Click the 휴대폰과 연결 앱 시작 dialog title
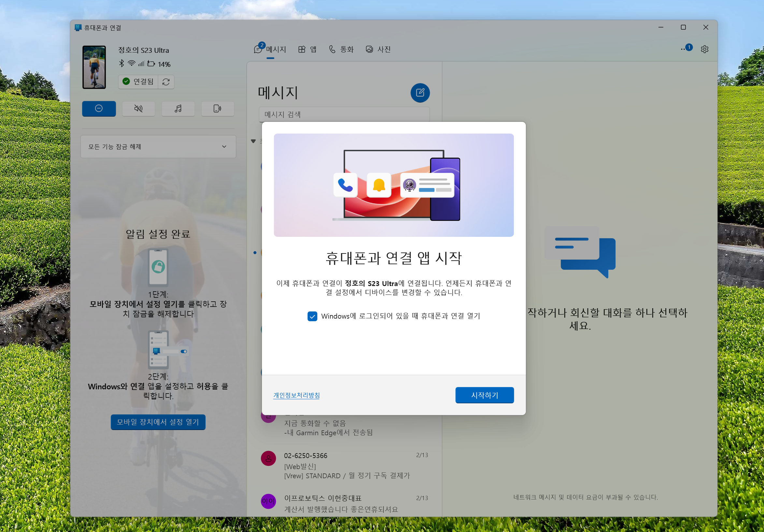Screen dimensions: 764x532 [394, 258]
